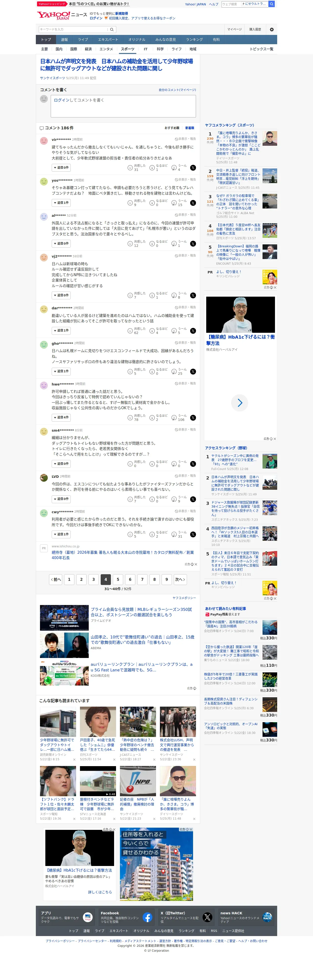
Task: Click 非表示・報告 on LVD comment
Action: click(x=185, y=476)
